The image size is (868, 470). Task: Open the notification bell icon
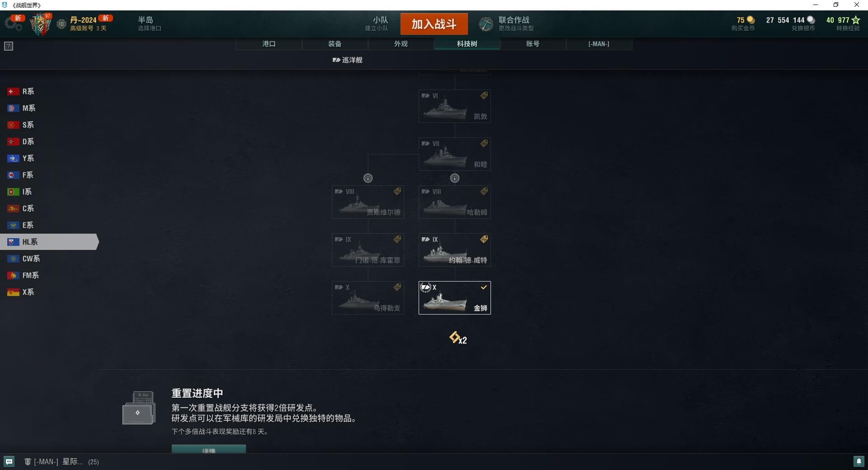(859, 461)
